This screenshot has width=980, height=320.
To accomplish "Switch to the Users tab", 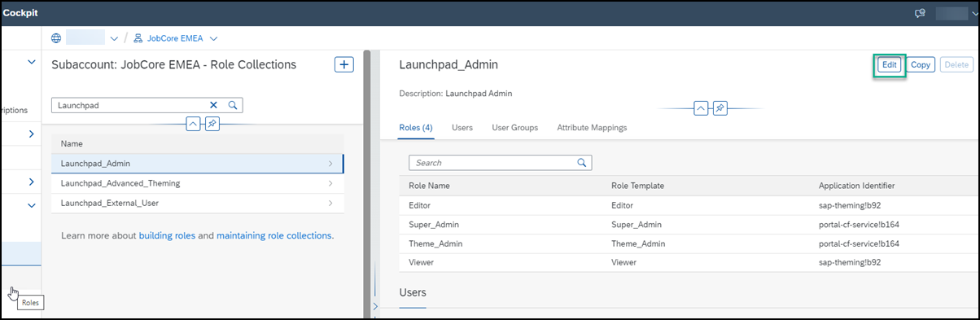I will click(x=462, y=128).
